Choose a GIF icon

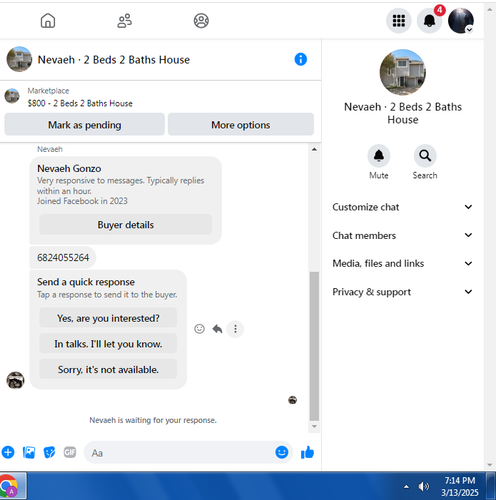(x=70, y=452)
